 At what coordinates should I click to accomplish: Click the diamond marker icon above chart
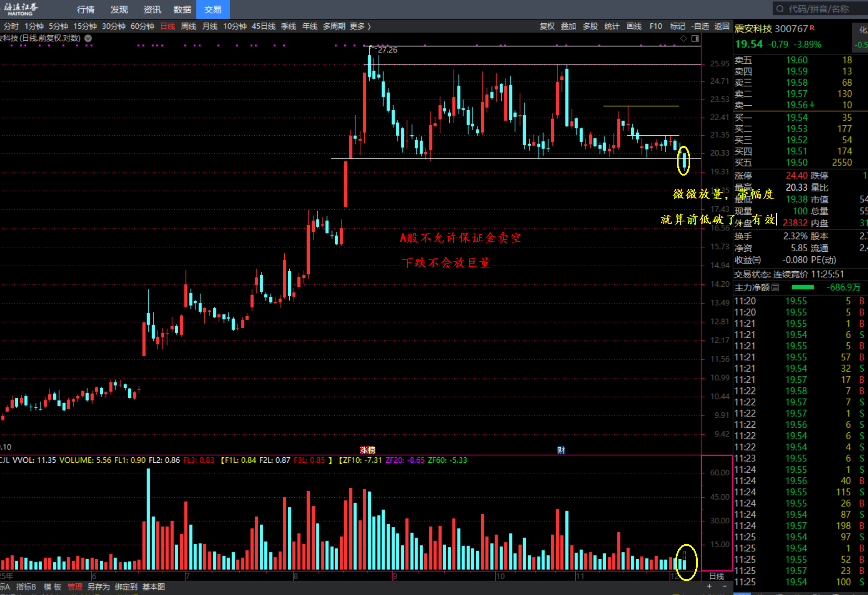tap(684, 39)
